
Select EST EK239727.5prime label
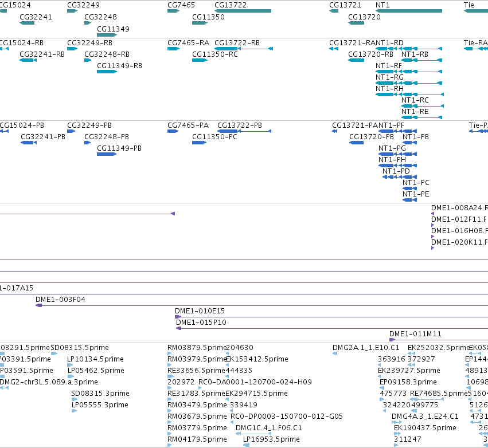[x=409, y=371]
